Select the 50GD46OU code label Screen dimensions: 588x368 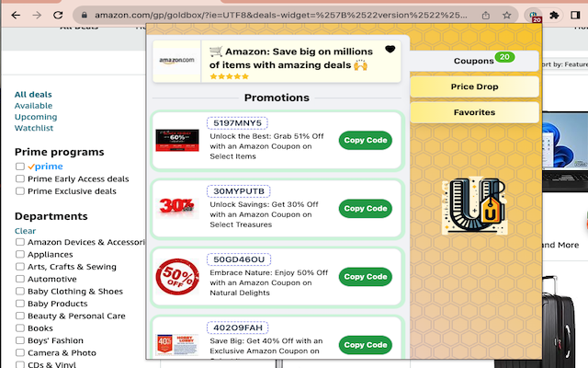pos(239,259)
